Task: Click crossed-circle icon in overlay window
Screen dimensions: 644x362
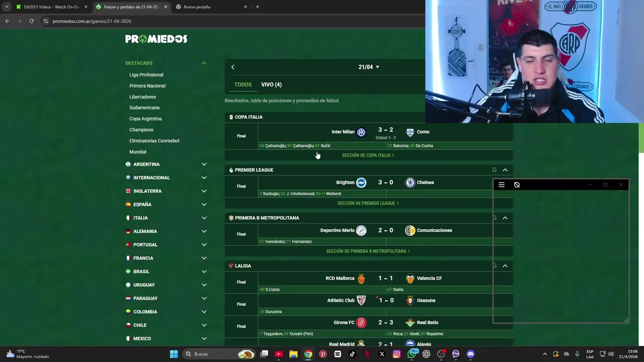Action: point(517,185)
